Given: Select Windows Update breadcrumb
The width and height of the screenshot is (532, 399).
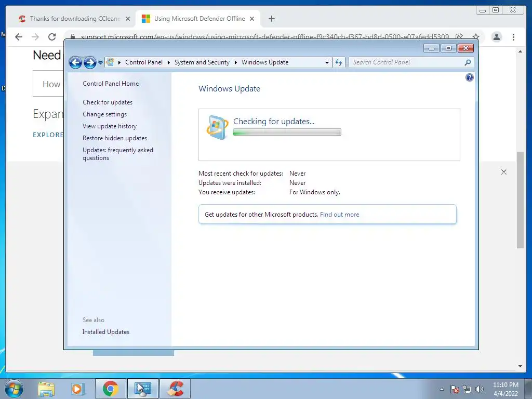Looking at the screenshot, I should (x=265, y=62).
